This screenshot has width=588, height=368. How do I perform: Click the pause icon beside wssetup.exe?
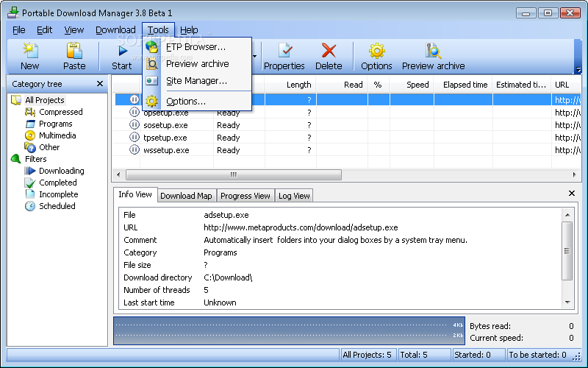coord(135,150)
